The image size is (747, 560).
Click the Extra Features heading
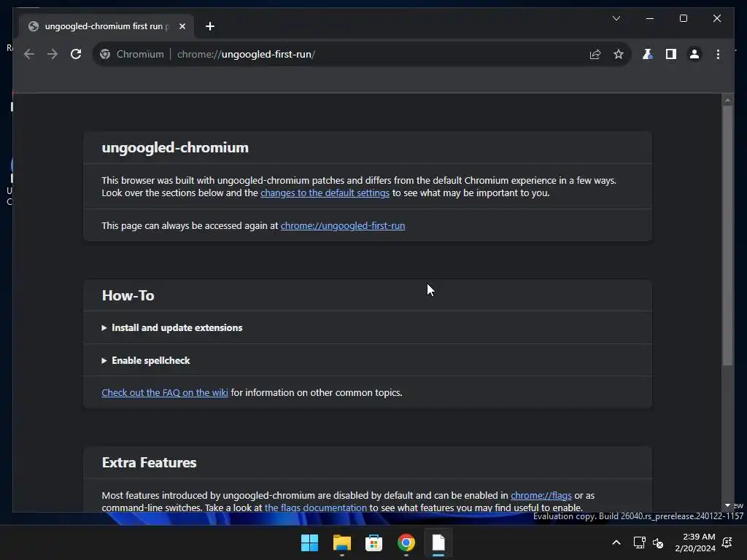(149, 463)
